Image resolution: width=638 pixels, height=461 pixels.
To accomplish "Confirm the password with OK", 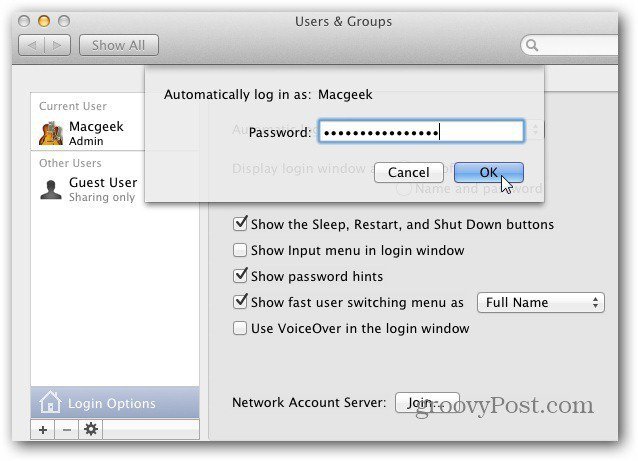I will (x=489, y=173).
